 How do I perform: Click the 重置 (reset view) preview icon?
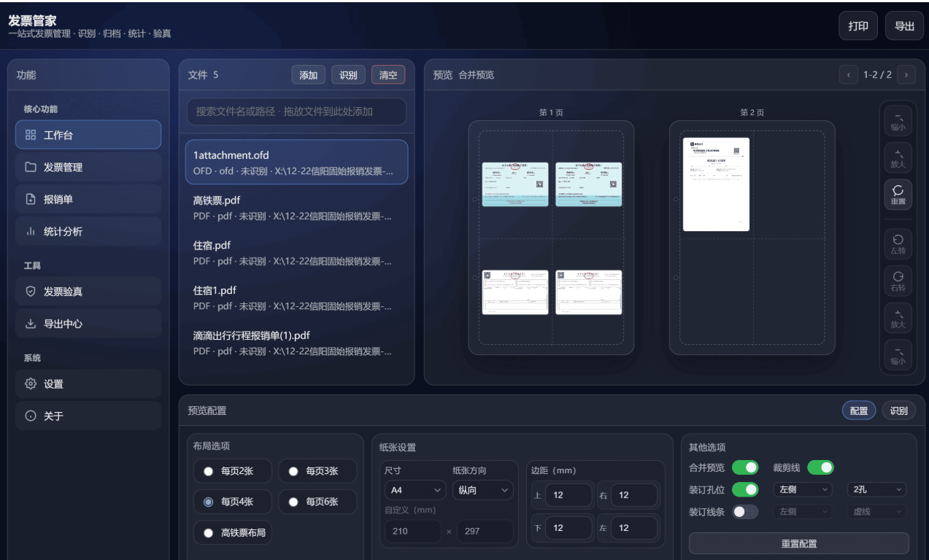click(898, 194)
